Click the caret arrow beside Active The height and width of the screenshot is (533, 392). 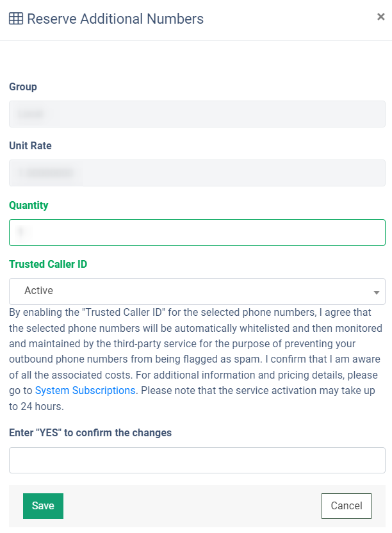point(376,293)
